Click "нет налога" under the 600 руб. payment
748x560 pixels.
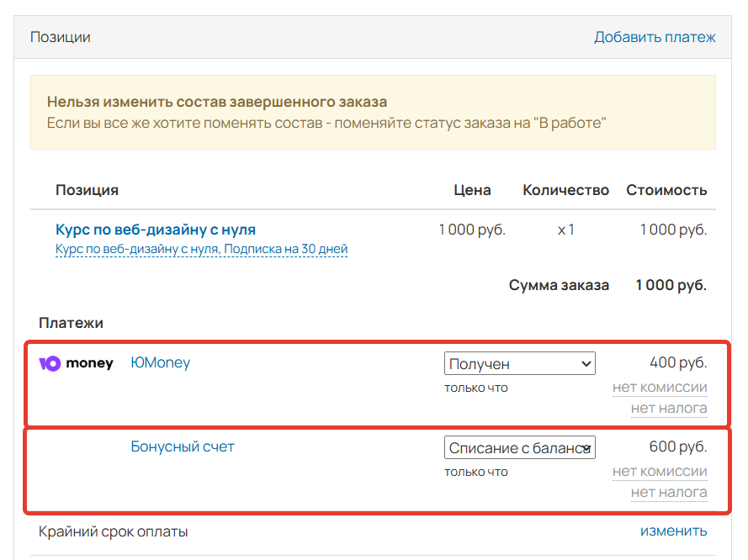pos(669,493)
